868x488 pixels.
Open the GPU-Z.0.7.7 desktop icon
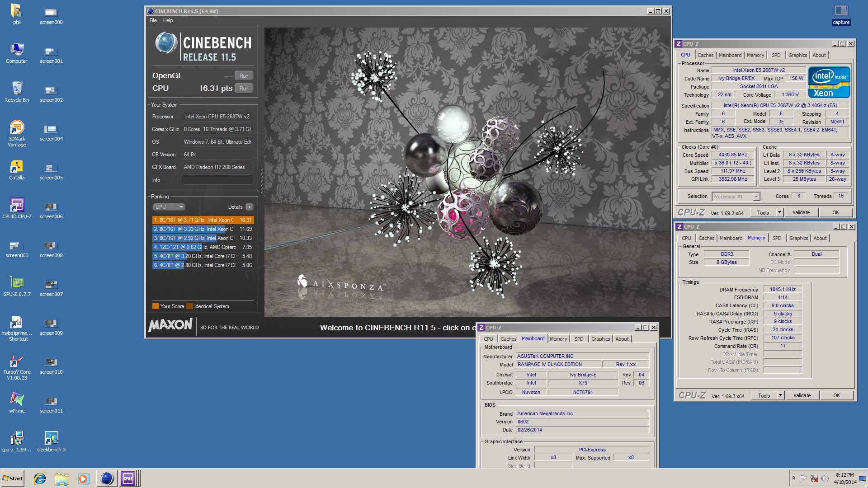click(x=17, y=286)
